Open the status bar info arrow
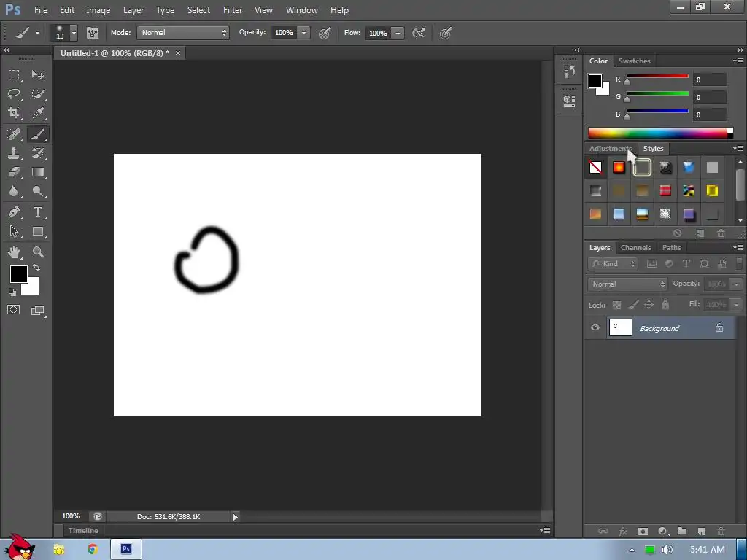This screenshot has height=560, width=747. [236, 517]
